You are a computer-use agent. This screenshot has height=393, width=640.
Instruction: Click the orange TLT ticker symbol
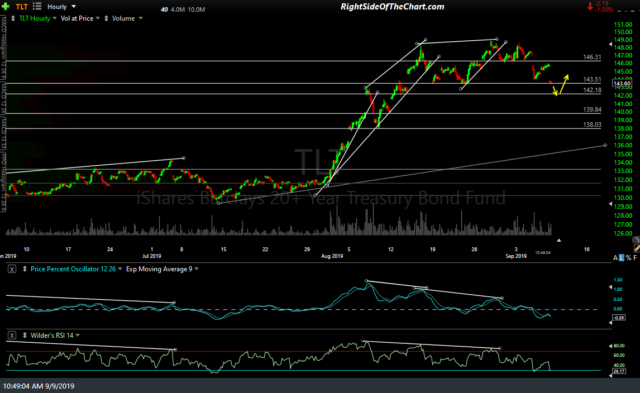click(22, 7)
